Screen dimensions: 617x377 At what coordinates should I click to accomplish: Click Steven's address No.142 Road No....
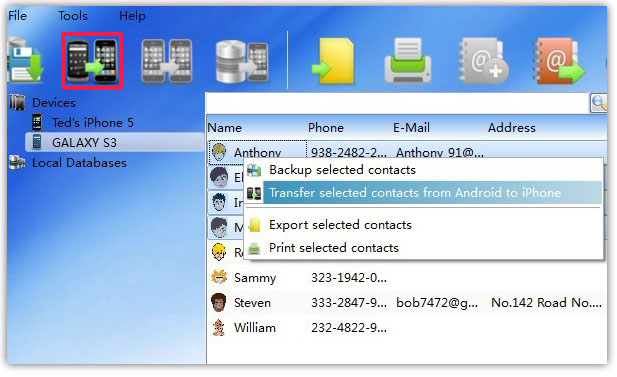[x=547, y=303]
